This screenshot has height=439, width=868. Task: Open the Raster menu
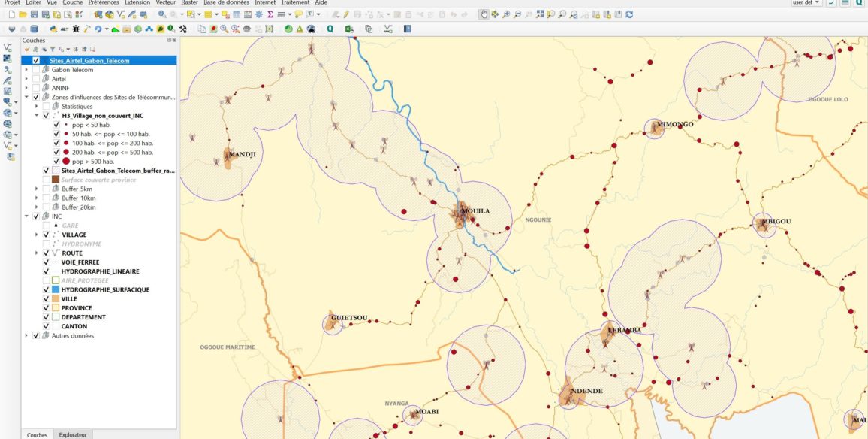[190, 3]
